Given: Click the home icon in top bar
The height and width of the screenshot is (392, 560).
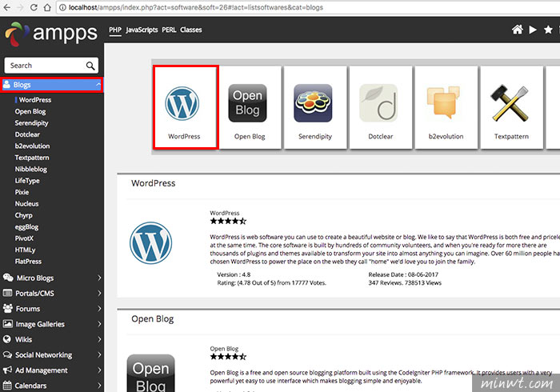Looking at the screenshot, I should click(x=517, y=30).
